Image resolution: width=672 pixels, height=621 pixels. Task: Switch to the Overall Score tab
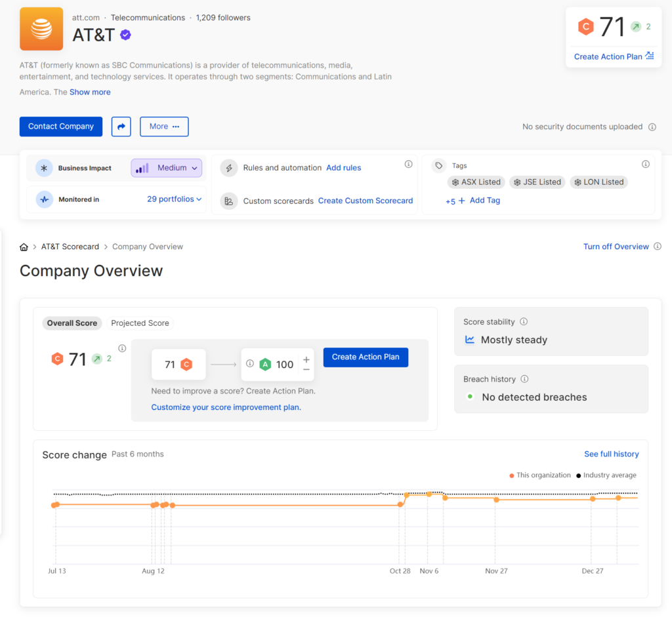(x=72, y=323)
